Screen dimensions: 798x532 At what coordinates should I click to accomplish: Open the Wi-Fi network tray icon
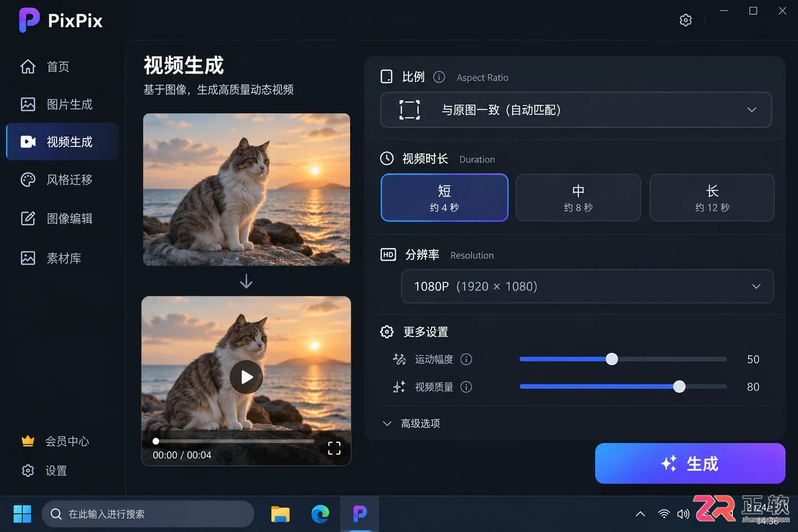pyautogui.click(x=663, y=514)
